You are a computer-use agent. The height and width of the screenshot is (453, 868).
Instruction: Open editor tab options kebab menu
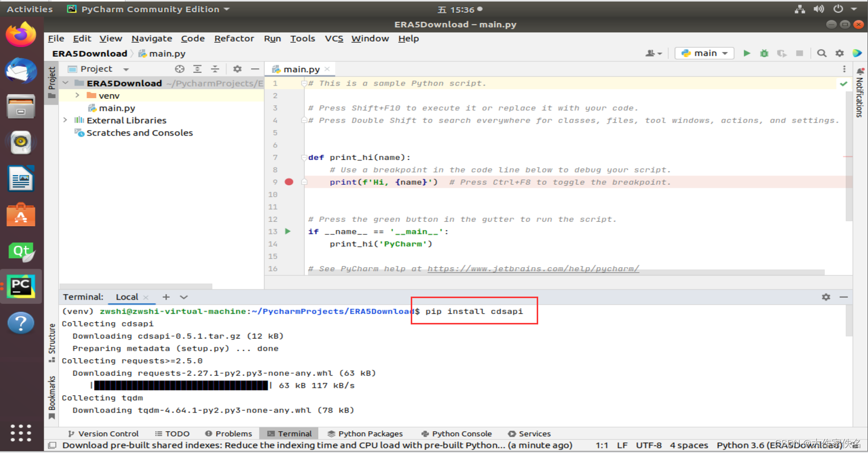(844, 69)
